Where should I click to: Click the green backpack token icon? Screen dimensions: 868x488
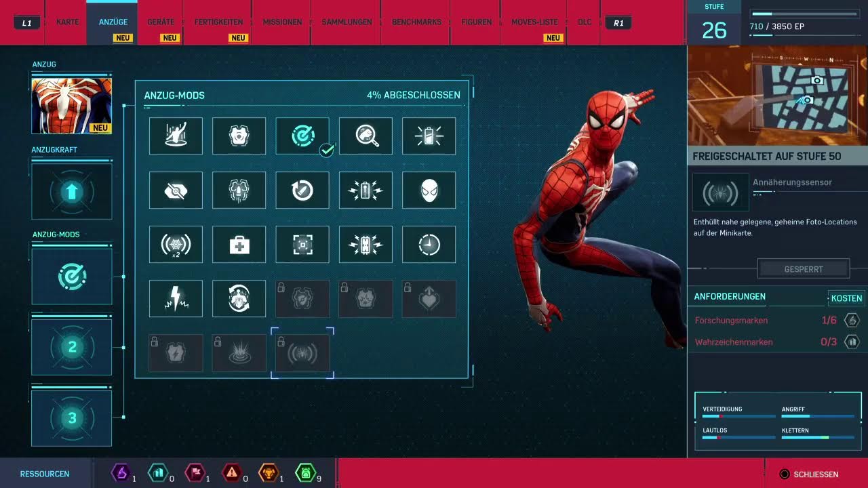pos(304,472)
